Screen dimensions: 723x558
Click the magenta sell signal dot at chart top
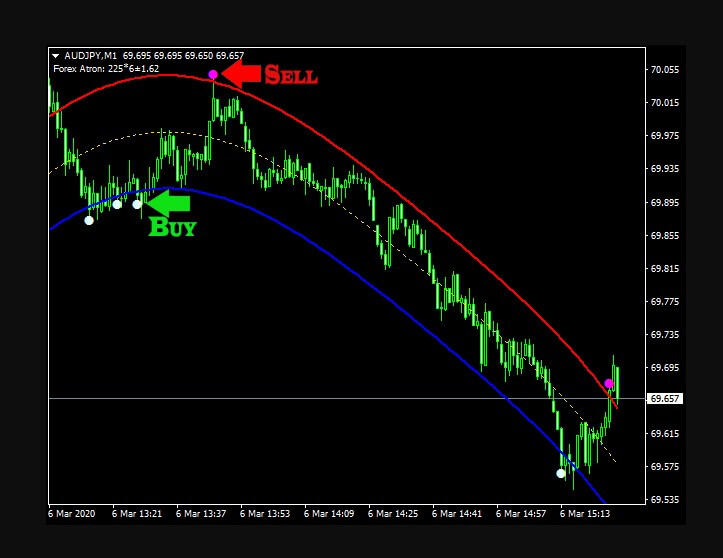pyautogui.click(x=213, y=74)
